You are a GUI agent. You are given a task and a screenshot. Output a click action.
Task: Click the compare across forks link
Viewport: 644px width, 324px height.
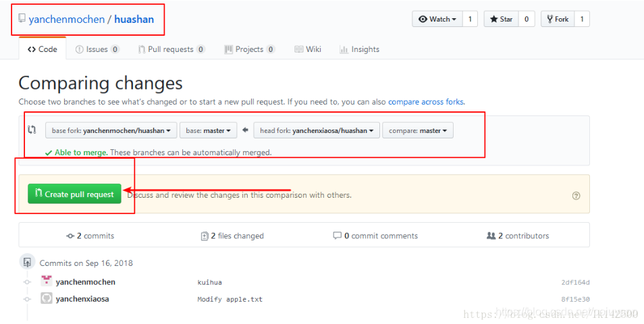(427, 101)
